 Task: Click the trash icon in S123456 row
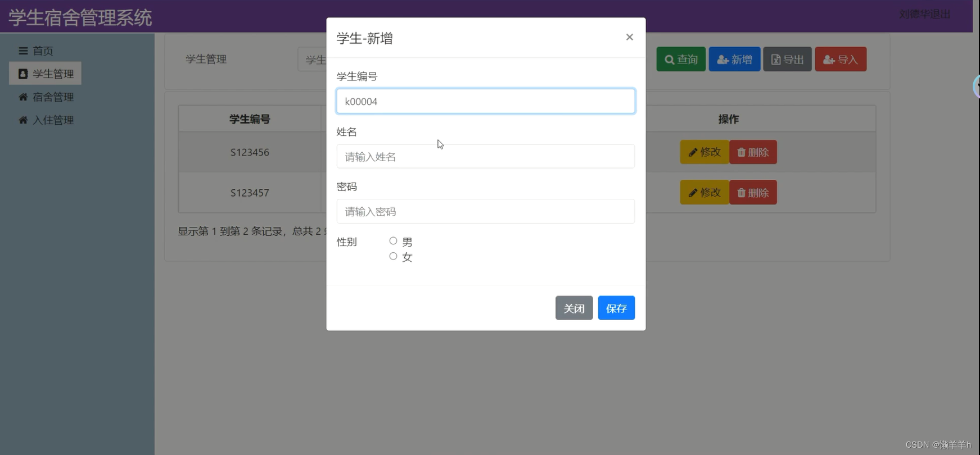pyautogui.click(x=741, y=152)
